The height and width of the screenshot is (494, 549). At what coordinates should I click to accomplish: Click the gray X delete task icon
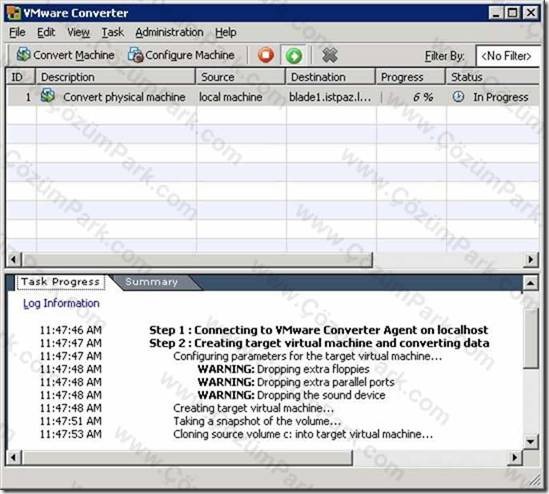coord(329,55)
